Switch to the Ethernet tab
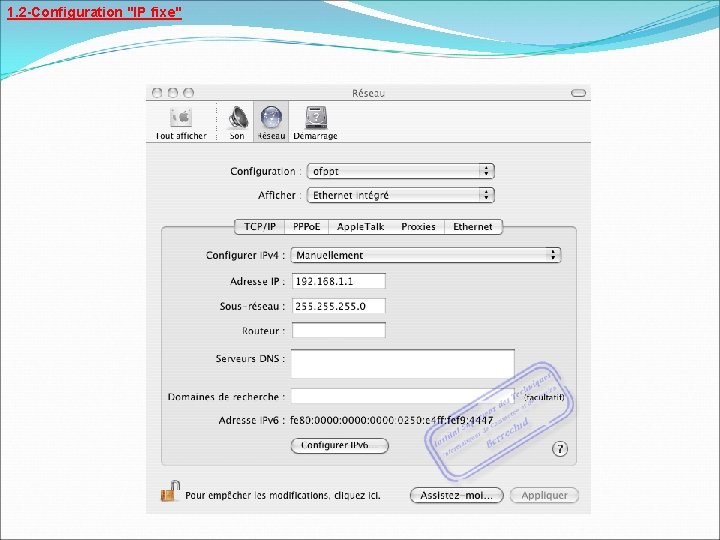 473,227
